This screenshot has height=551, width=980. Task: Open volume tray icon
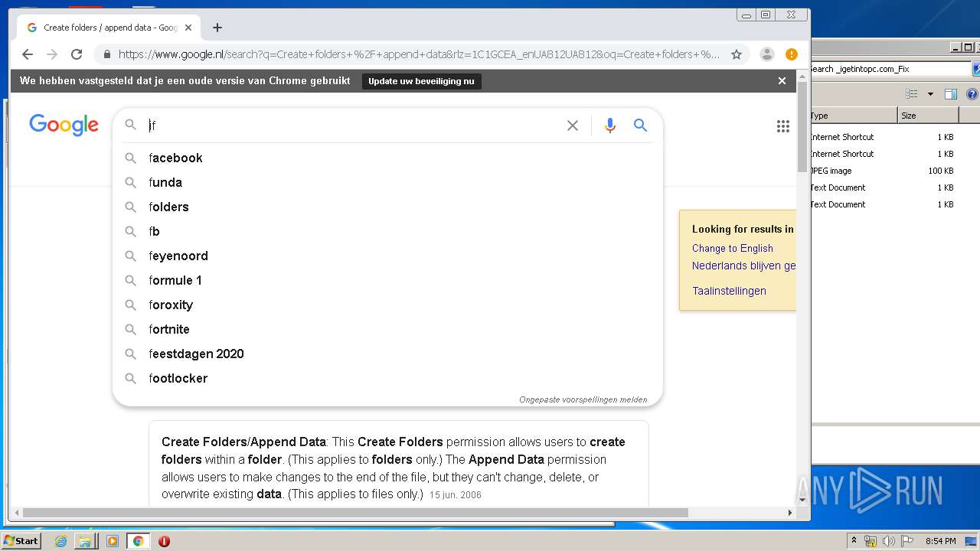889,541
